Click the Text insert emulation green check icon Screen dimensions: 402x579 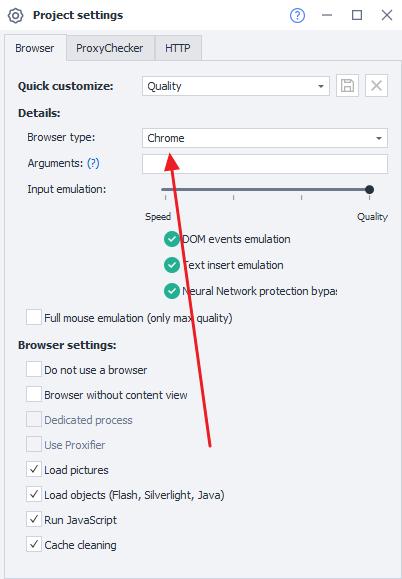click(172, 265)
